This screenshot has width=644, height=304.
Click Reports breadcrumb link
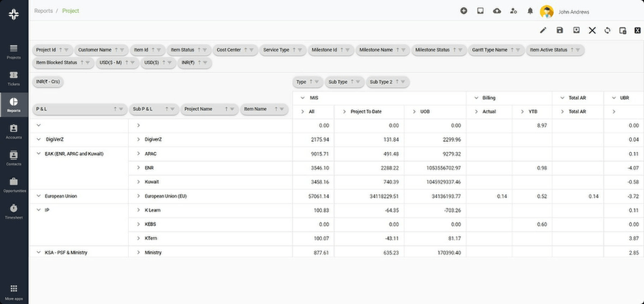tap(43, 11)
